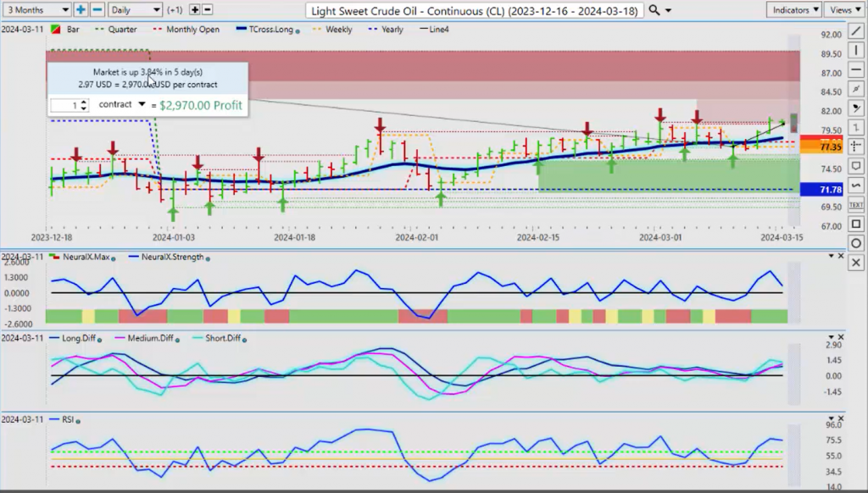
Task: Select the rectangle drawing tool
Action: pos(856,224)
